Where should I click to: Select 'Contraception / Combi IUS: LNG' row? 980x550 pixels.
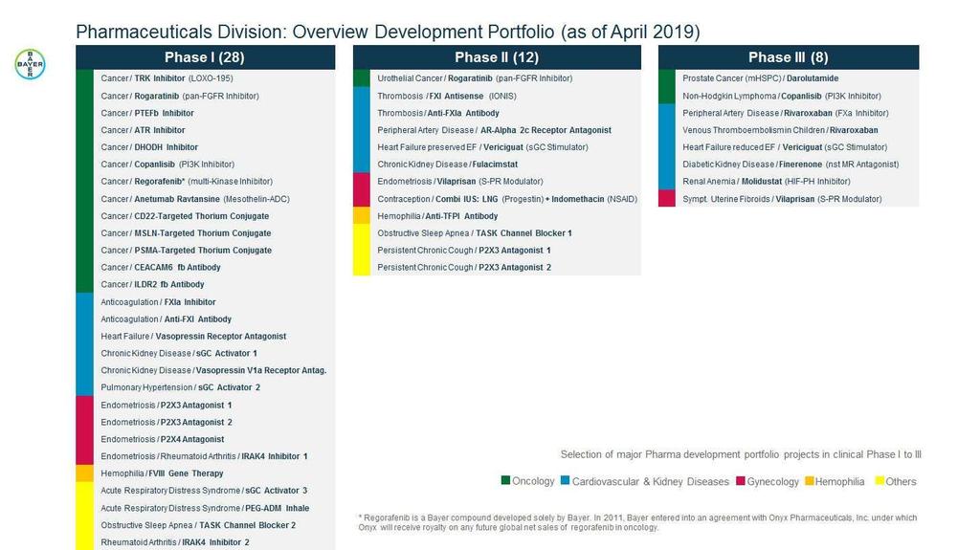(497, 199)
